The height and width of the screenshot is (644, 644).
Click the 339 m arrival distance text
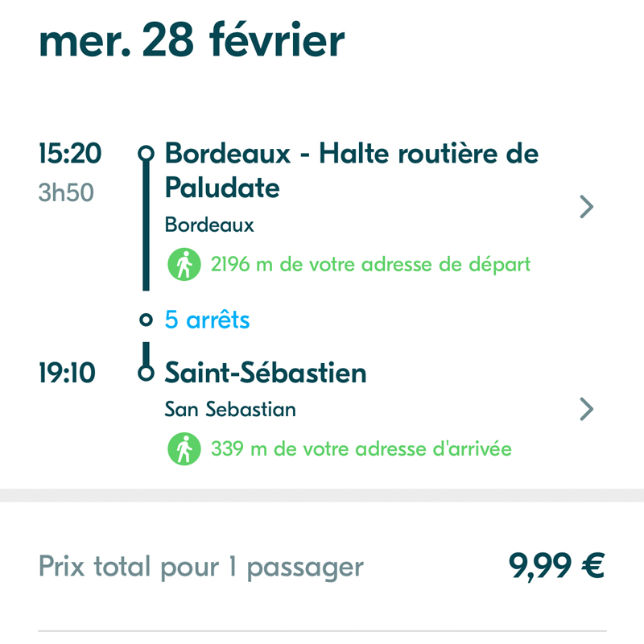[361, 448]
